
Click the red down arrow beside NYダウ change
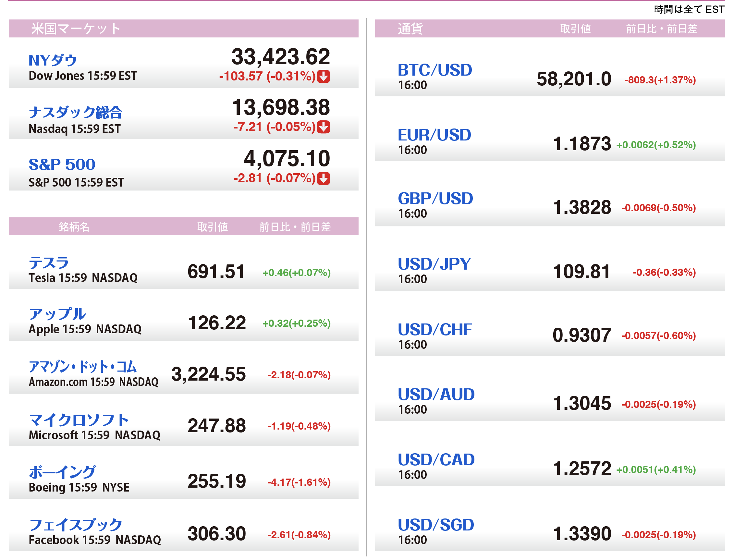coord(323,76)
